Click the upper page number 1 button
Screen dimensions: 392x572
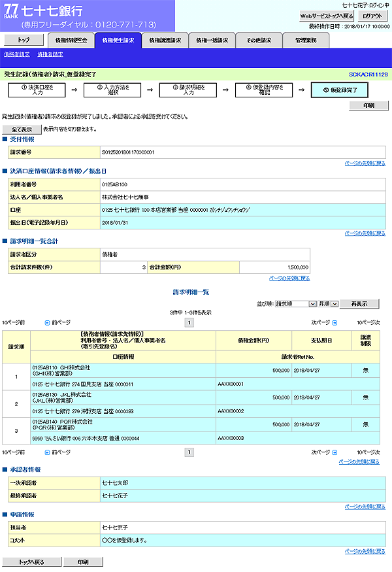[x=189, y=322]
